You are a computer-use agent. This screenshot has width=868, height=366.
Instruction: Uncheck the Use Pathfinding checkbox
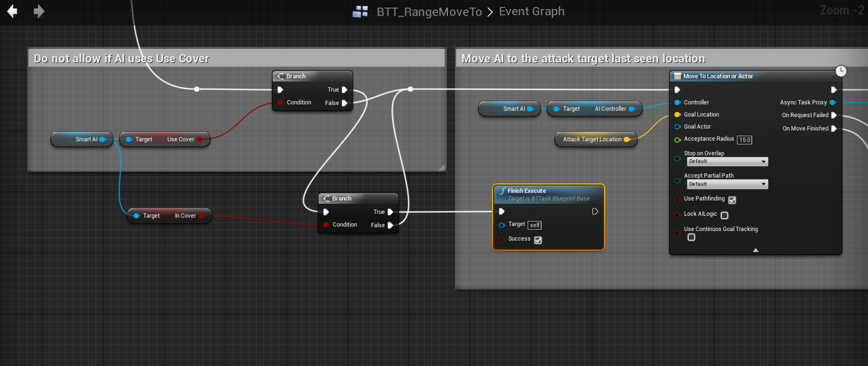(732, 200)
